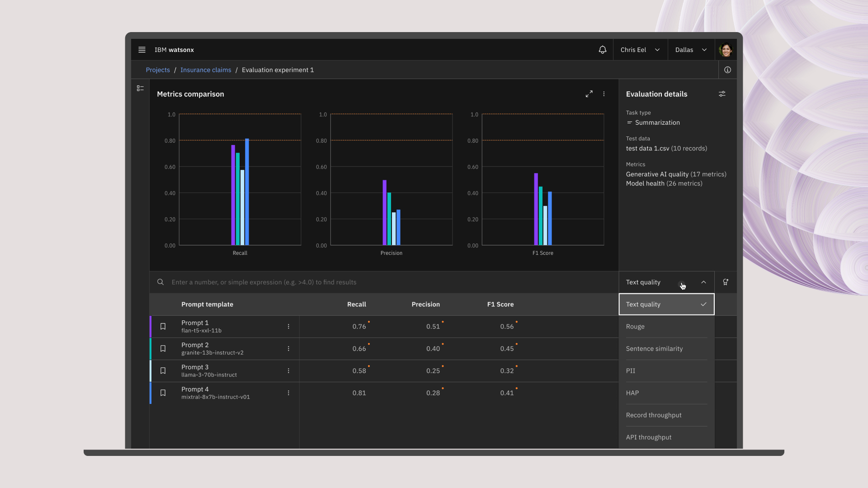Sort by Recall column header
This screenshot has width=868, height=488.
(357, 305)
